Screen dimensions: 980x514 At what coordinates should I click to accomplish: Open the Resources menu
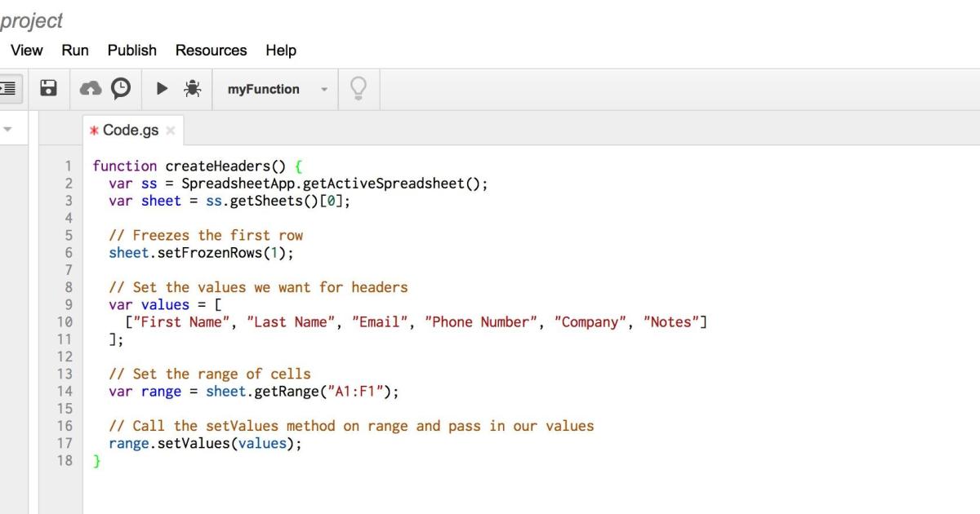click(x=211, y=50)
